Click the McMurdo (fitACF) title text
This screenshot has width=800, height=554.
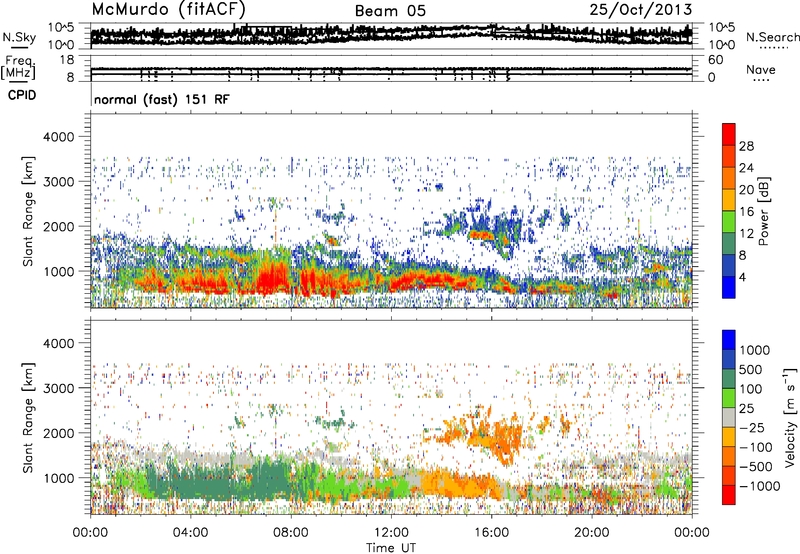(168, 9)
